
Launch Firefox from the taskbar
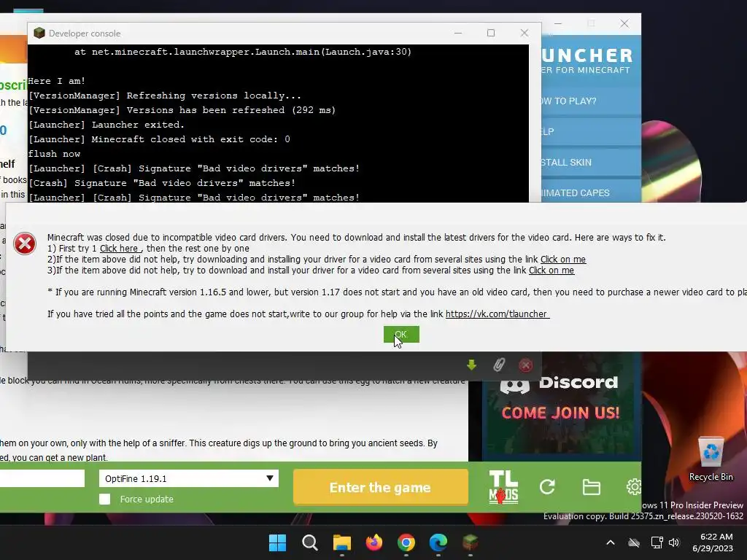pyautogui.click(x=374, y=542)
